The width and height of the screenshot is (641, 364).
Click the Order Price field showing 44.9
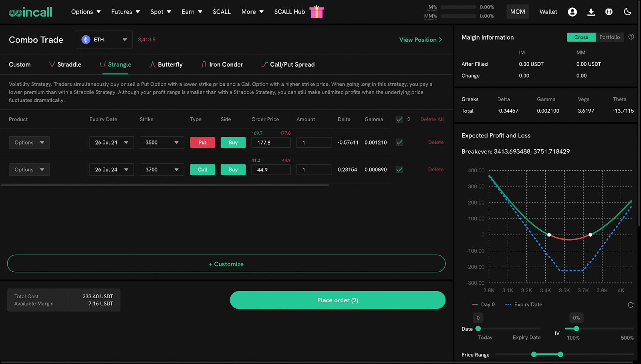coord(271,170)
